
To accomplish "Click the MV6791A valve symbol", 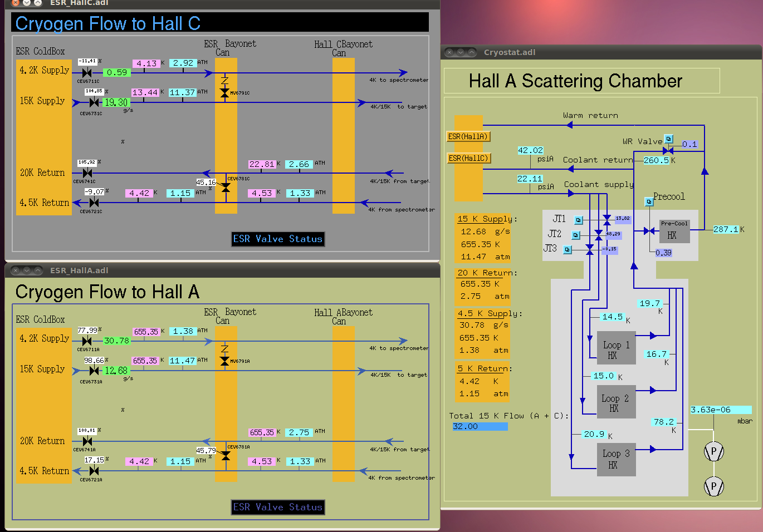I will click(224, 361).
